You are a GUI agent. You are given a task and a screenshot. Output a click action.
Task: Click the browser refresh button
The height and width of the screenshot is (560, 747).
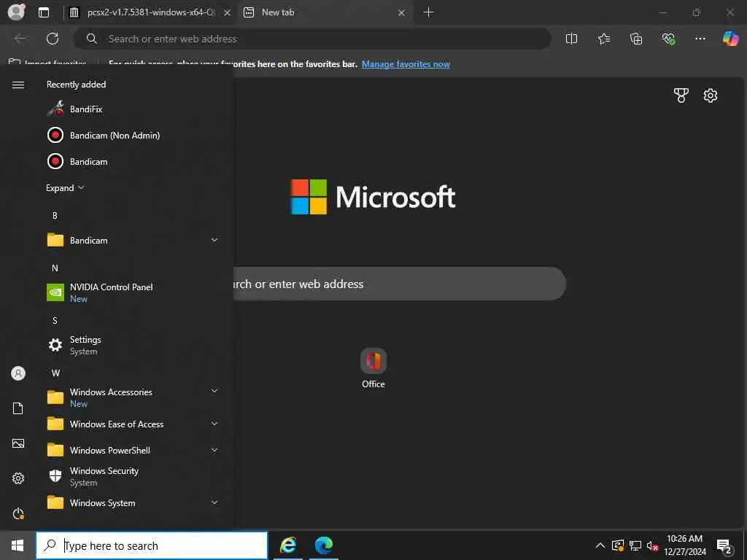(53, 39)
